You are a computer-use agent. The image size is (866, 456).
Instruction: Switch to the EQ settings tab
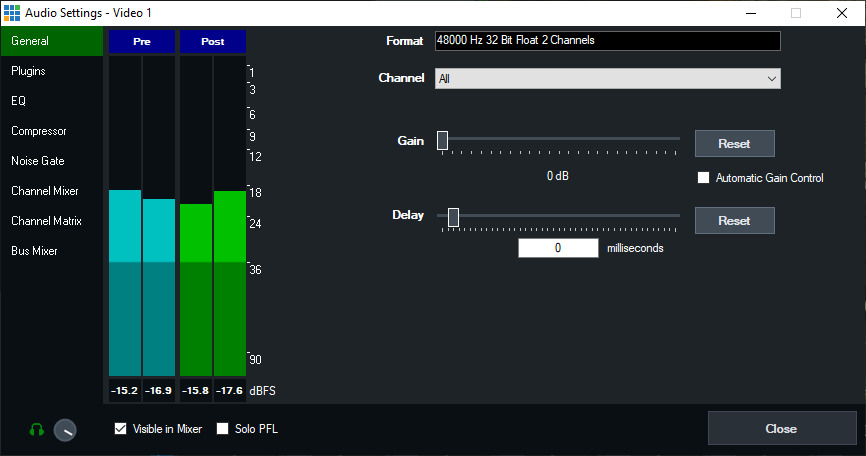coord(18,101)
